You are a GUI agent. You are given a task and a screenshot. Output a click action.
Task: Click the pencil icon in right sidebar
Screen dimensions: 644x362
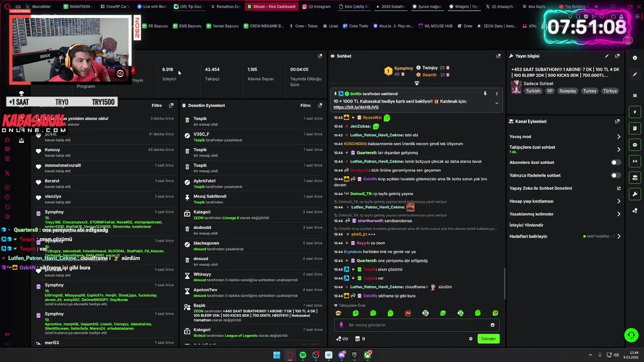click(x=635, y=74)
